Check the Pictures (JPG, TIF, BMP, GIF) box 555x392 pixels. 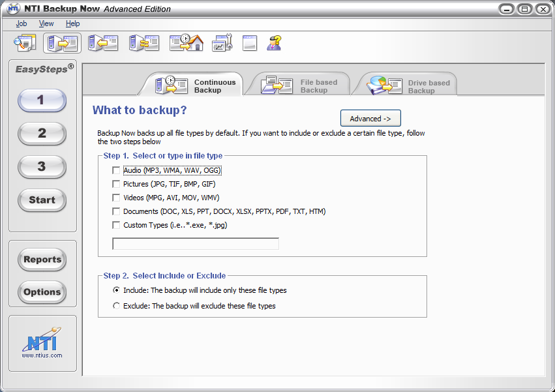tap(116, 184)
